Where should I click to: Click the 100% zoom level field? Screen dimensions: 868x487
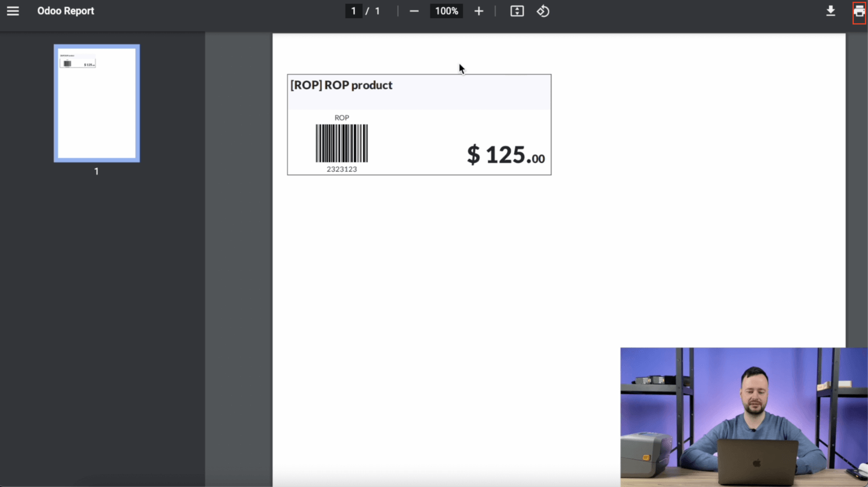click(446, 11)
